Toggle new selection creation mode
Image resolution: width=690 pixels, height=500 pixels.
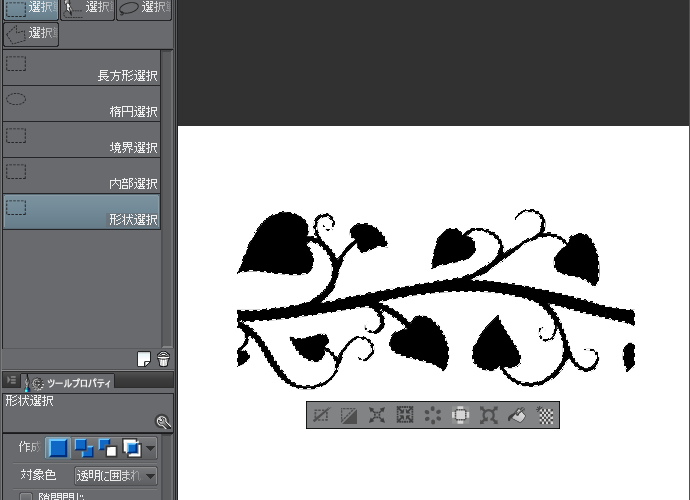(x=59, y=448)
